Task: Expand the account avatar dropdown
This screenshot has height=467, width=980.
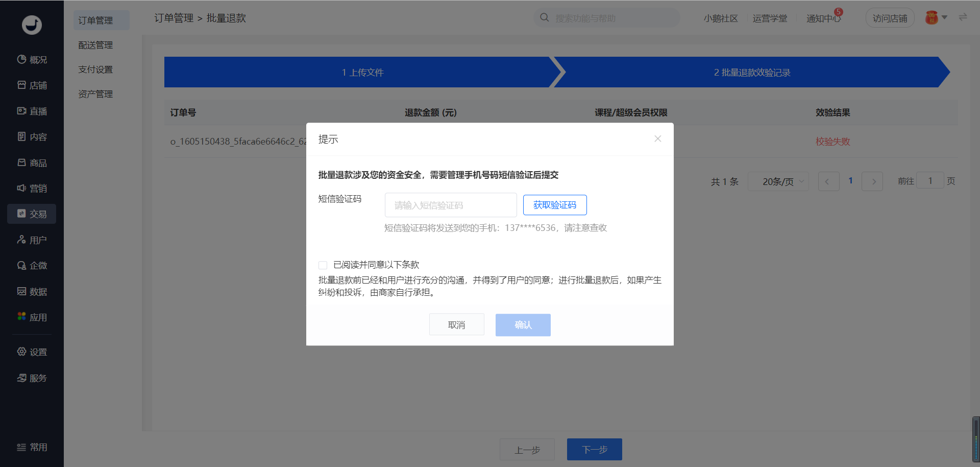Action: 937,18
